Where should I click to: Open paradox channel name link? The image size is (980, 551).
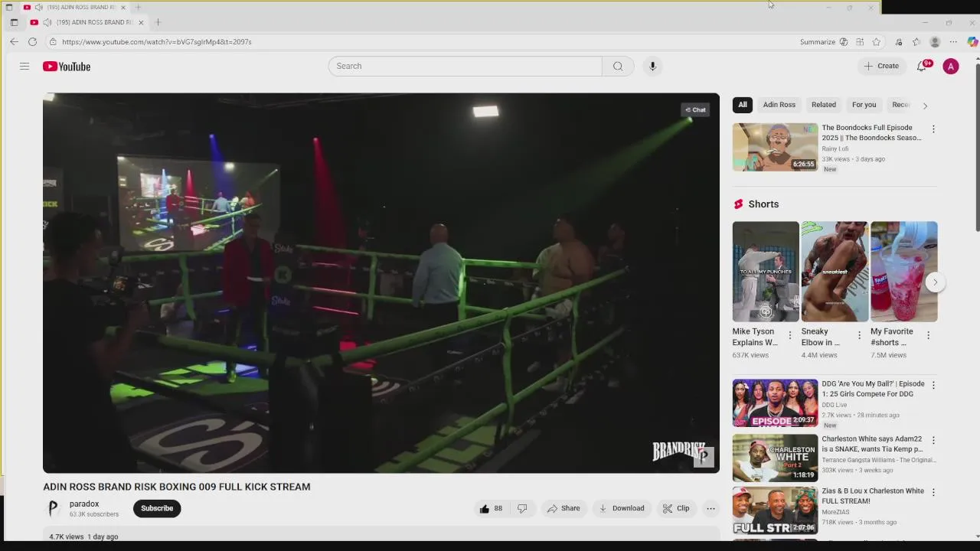[84, 504]
